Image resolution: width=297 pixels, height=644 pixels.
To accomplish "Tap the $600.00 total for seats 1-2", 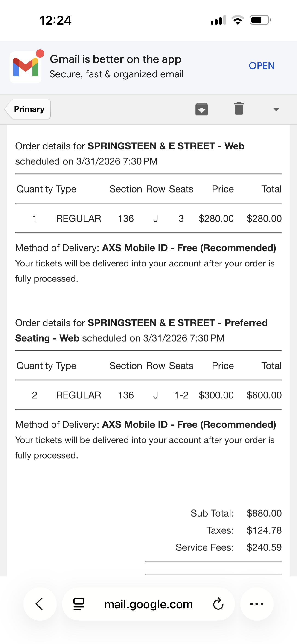I will click(264, 395).
